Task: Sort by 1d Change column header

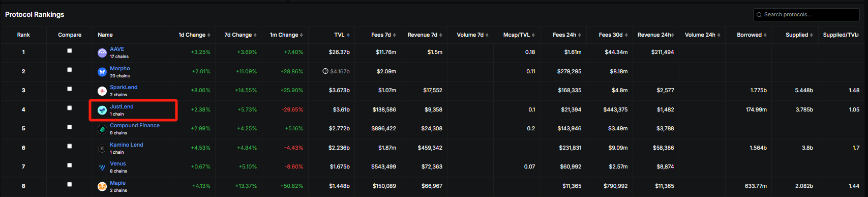Action: click(195, 35)
